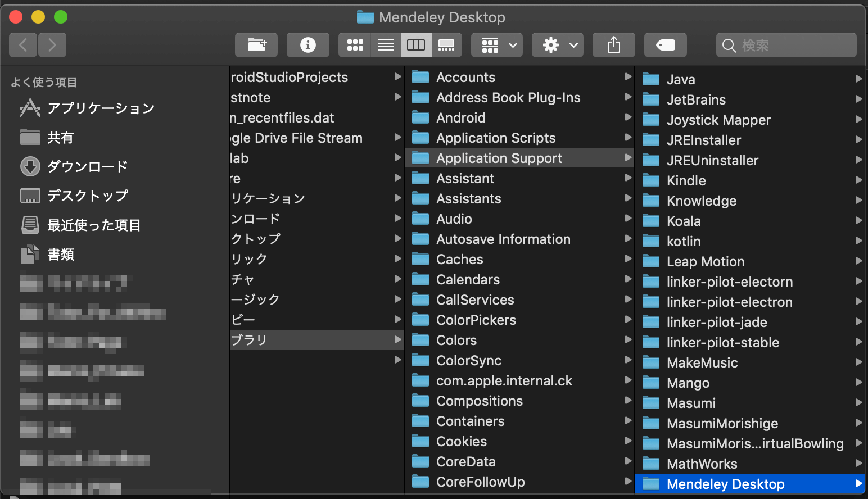Screen dimensions: 868x499
Task: Select the JetBrains folder
Action: tap(750, 99)
